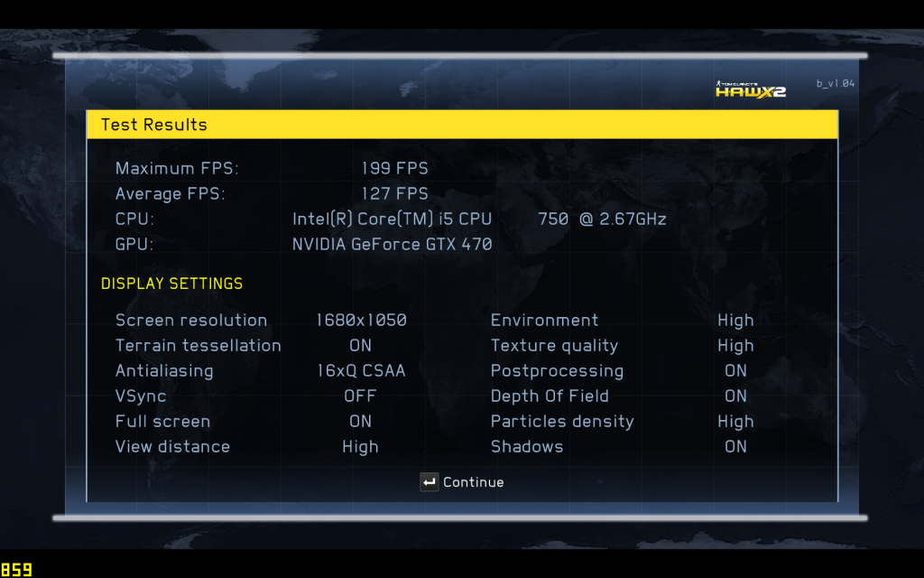Screen dimensions: 924x578
Task: Click the VSync label
Action: tap(140, 396)
